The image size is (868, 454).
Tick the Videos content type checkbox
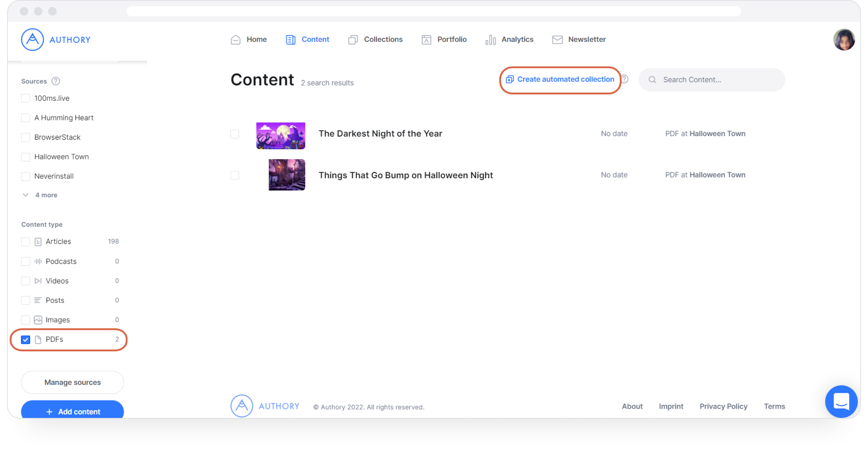click(x=25, y=281)
